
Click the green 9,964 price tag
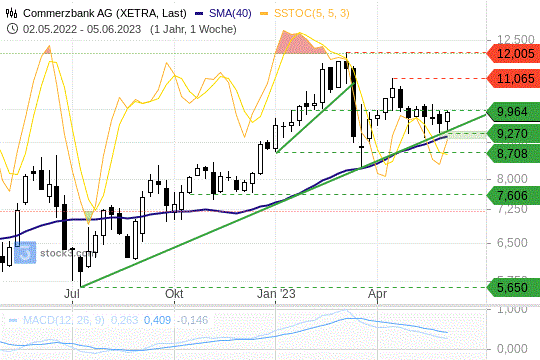513,112
